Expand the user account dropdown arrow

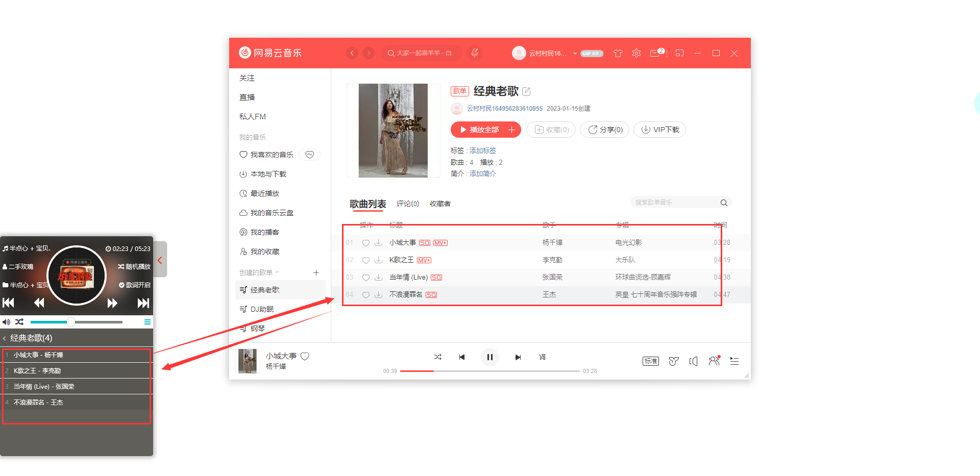point(575,54)
